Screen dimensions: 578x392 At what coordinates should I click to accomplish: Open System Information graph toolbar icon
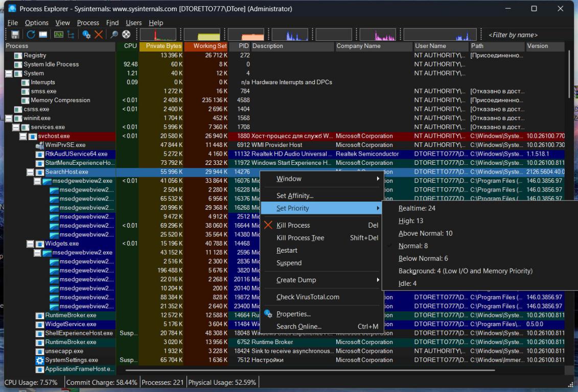58,35
